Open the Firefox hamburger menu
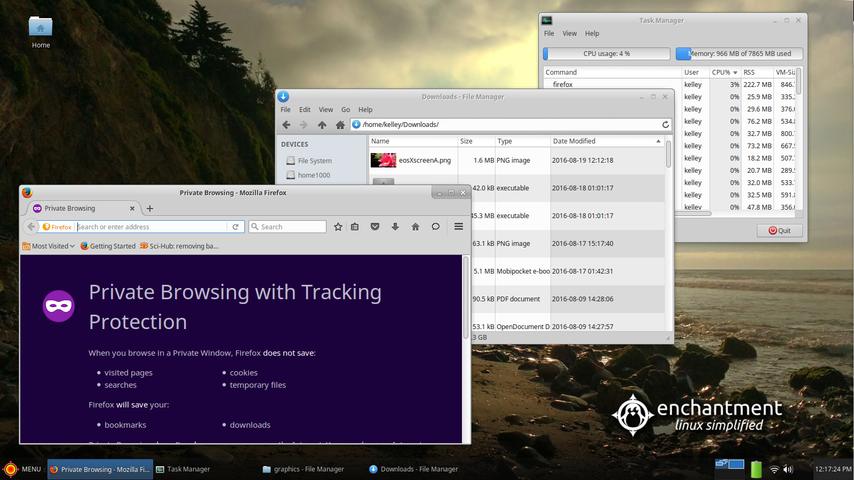Image resolution: width=854 pixels, height=480 pixels. pos(458,227)
